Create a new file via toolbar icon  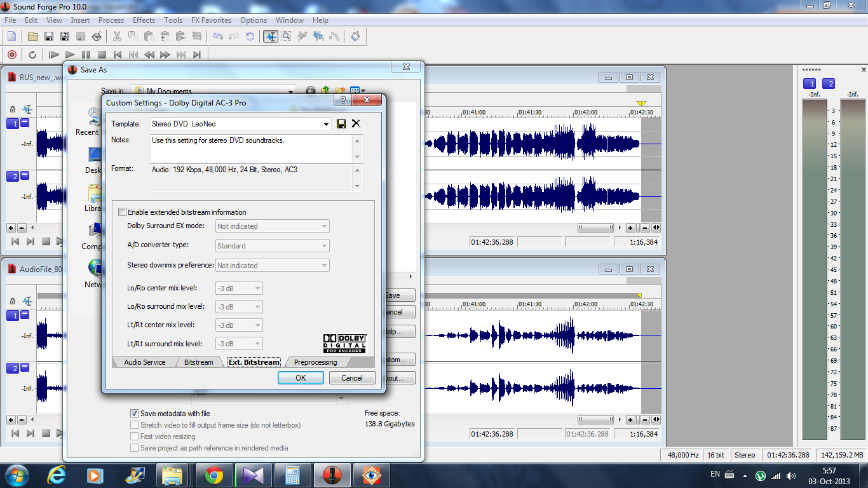11,36
